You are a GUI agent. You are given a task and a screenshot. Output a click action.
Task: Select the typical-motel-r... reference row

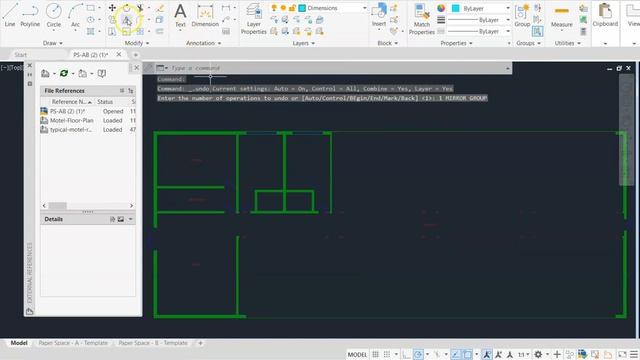(88, 129)
